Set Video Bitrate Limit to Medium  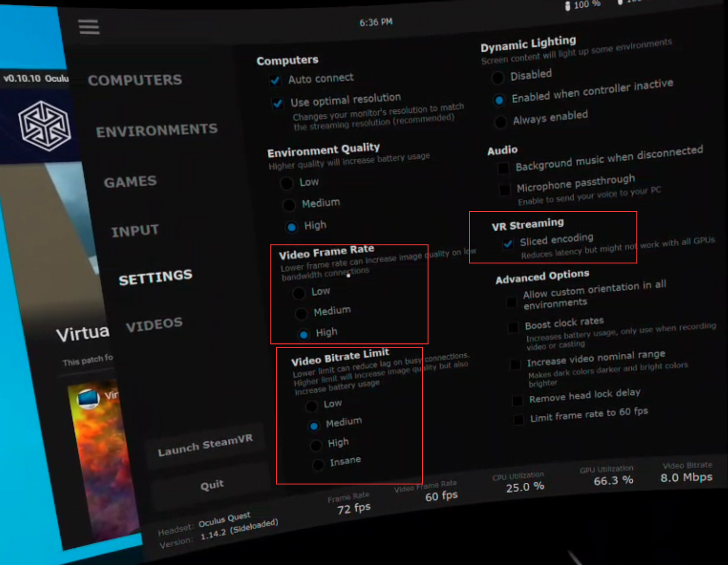point(314,426)
